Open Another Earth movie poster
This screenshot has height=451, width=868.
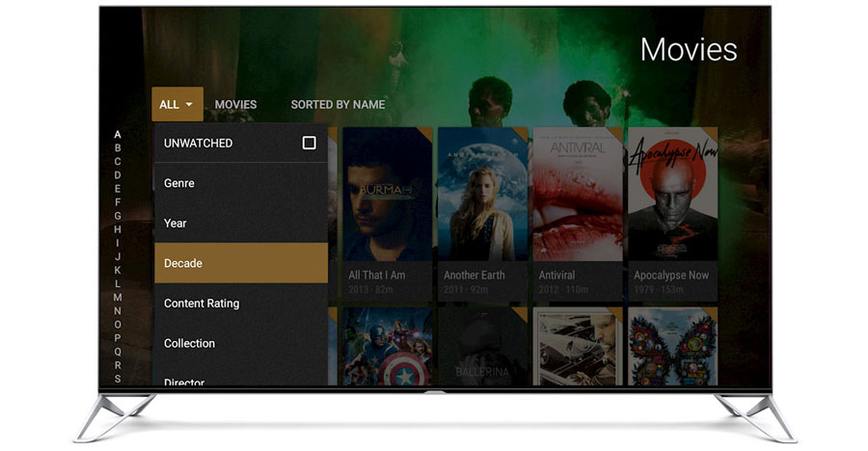tap(483, 195)
